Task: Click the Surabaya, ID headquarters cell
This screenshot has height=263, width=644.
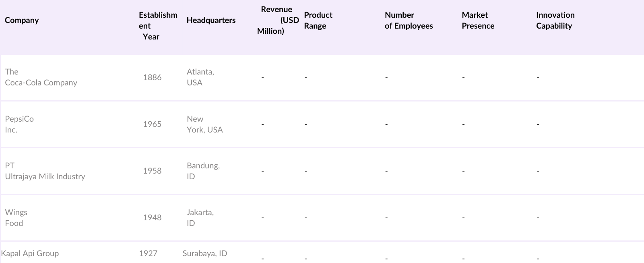Action: click(204, 253)
